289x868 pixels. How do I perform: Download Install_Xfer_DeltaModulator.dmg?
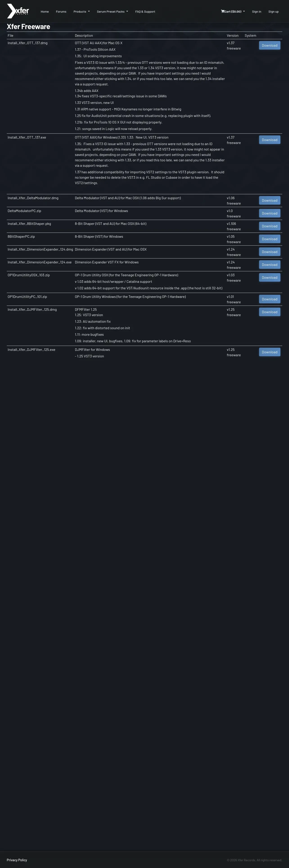click(269, 201)
